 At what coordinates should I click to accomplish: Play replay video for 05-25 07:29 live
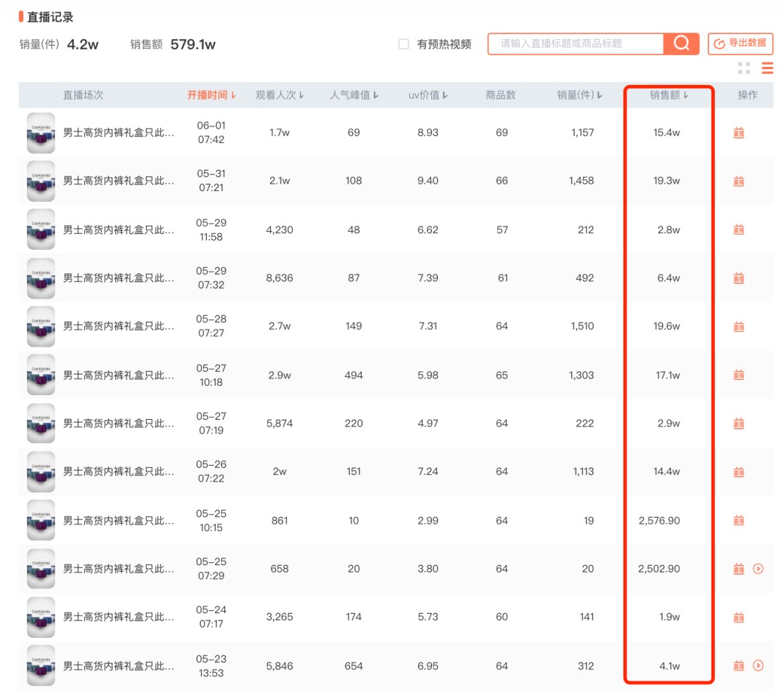click(x=758, y=568)
